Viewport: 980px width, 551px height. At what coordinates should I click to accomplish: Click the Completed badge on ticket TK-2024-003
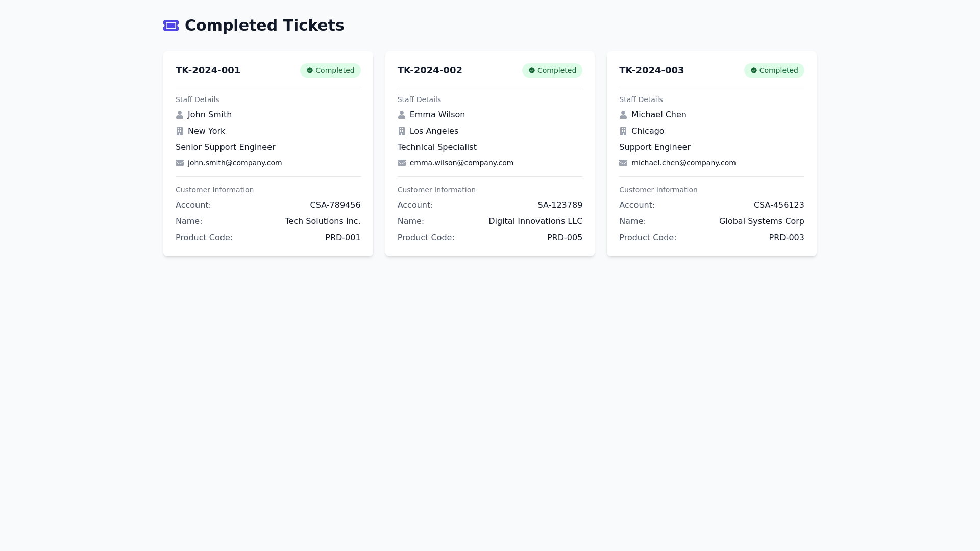tap(774, 70)
